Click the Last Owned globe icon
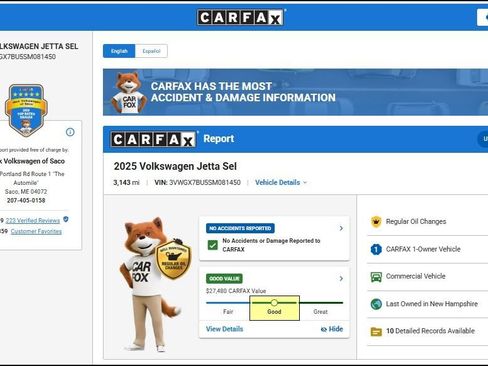 (376, 304)
